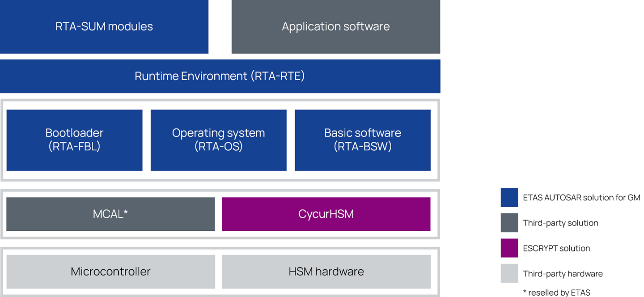This screenshot has height=297, width=644.
Task: Click the Microcontroller block
Action: coord(110,272)
